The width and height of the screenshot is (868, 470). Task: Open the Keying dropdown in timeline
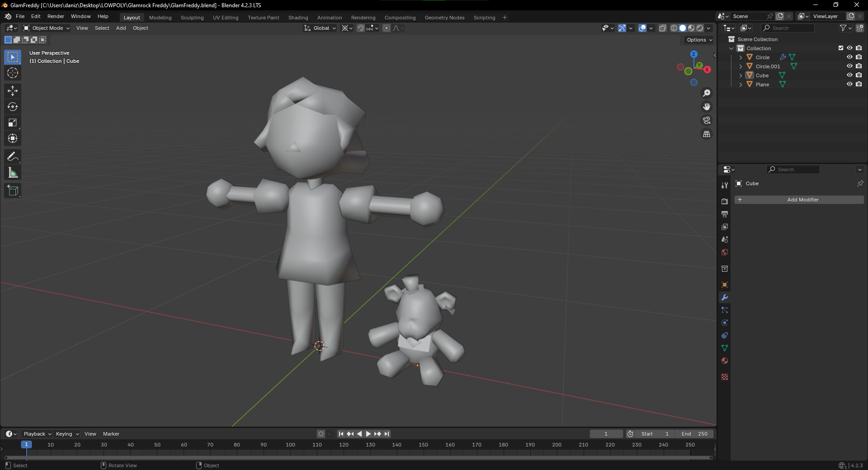point(67,434)
